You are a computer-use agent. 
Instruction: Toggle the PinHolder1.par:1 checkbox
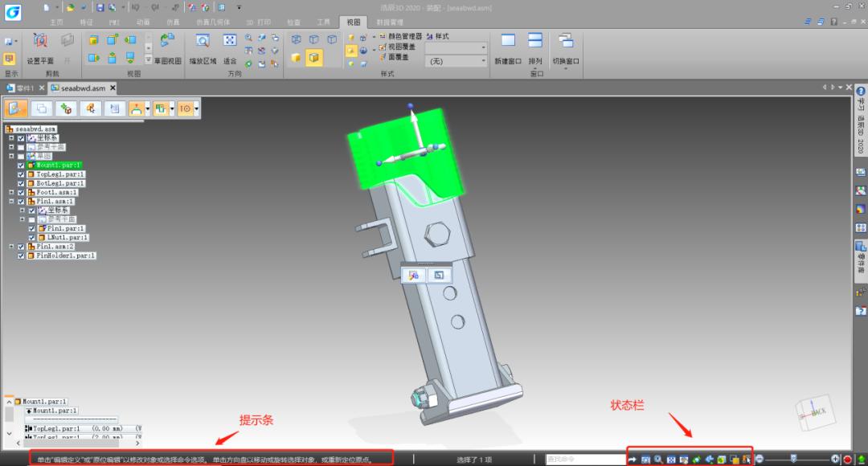click(21, 255)
